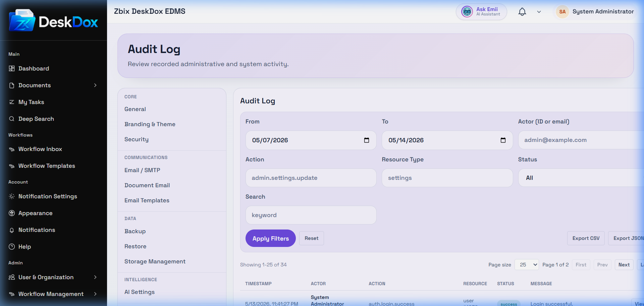Expand the Documents submenu chevron
Image resolution: width=644 pixels, height=306 pixels.
pyautogui.click(x=95, y=85)
